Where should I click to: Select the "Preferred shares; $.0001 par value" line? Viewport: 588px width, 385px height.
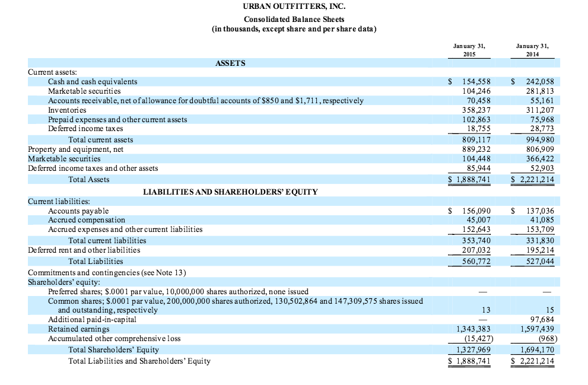pos(178,291)
